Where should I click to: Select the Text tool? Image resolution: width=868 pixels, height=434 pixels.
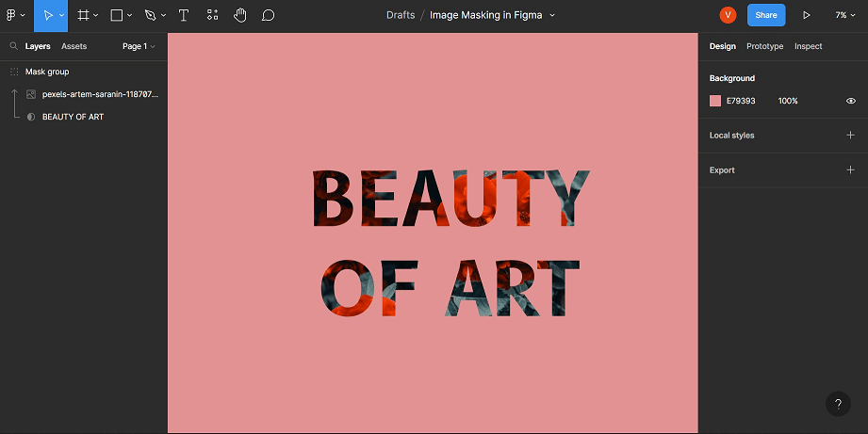click(x=183, y=15)
